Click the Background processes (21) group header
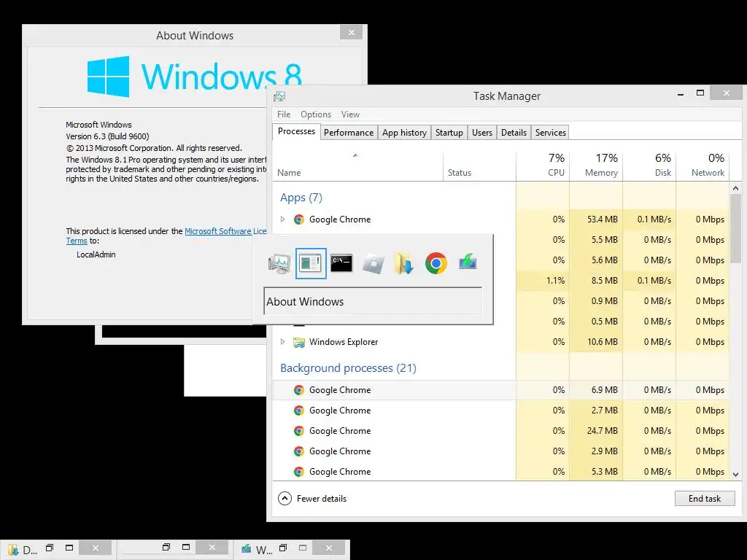Viewport: 747px width, 560px height. (348, 368)
